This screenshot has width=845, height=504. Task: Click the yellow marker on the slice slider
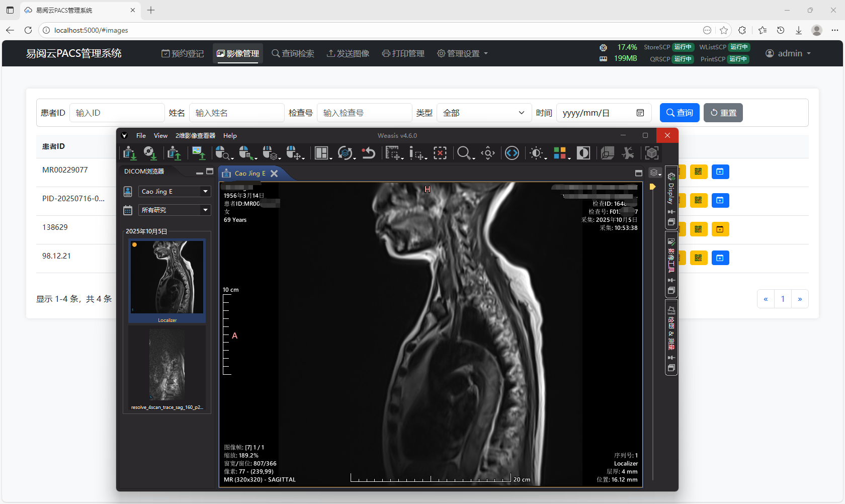(652, 187)
